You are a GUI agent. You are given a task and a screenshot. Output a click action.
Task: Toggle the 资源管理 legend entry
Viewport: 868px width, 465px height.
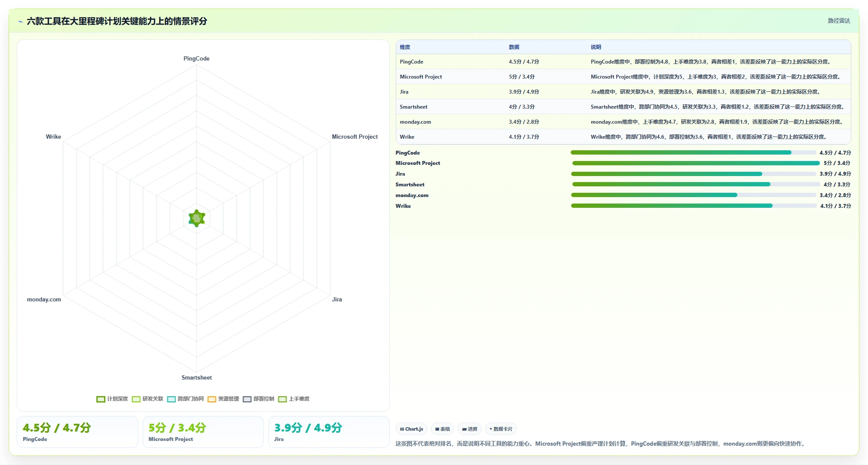(223, 399)
